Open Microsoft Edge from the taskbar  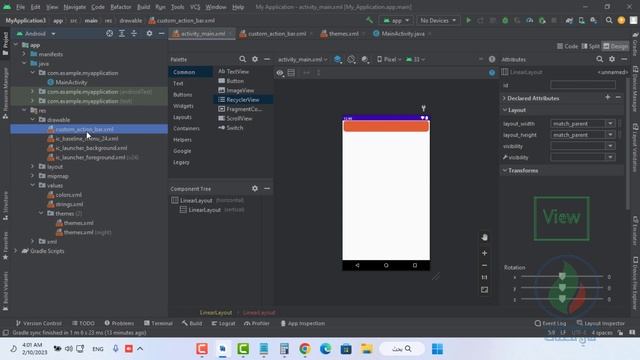tap(325, 349)
